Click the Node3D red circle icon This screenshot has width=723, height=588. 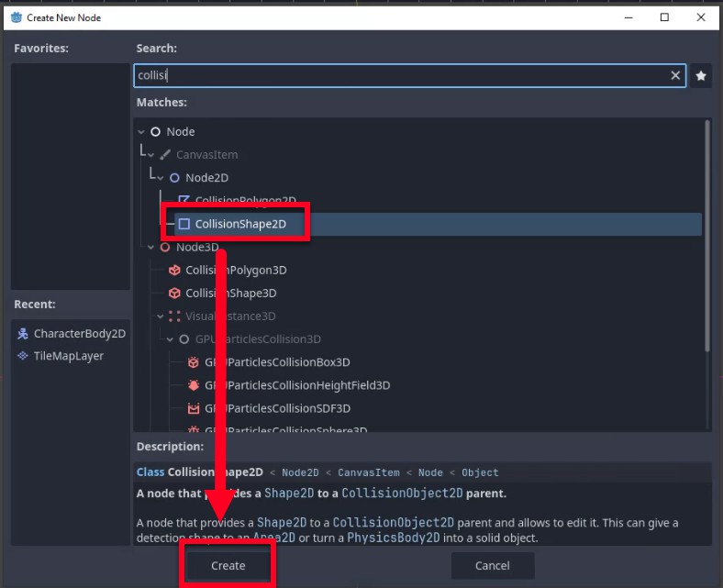click(164, 247)
